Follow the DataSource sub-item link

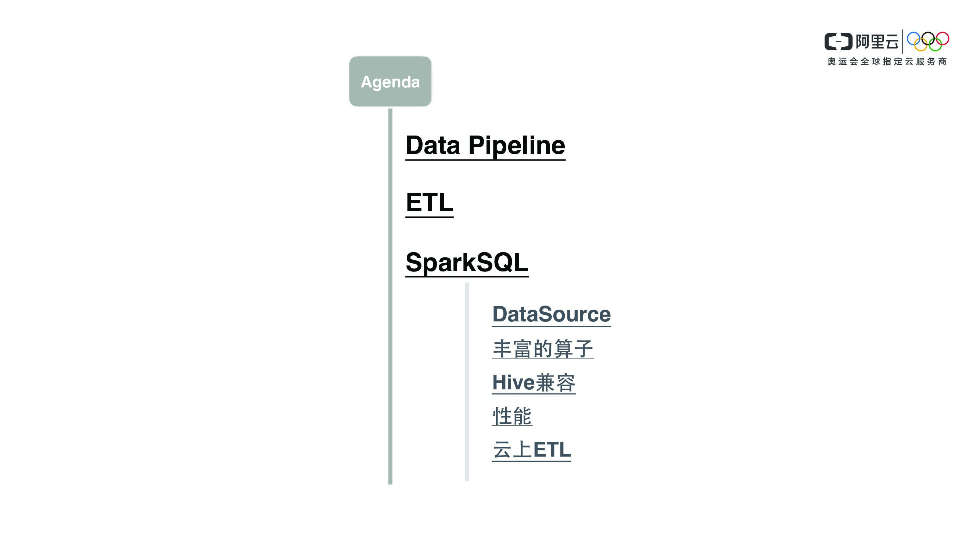551,314
